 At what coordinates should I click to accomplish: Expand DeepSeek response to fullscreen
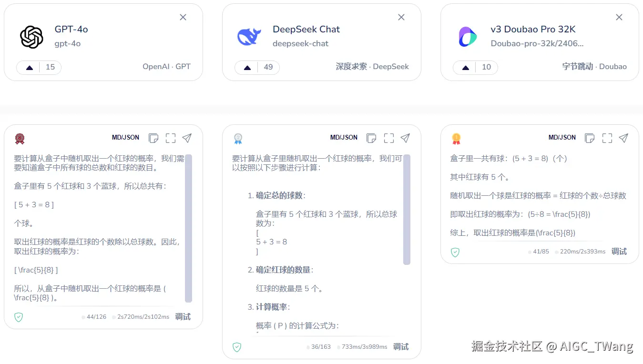click(x=389, y=138)
